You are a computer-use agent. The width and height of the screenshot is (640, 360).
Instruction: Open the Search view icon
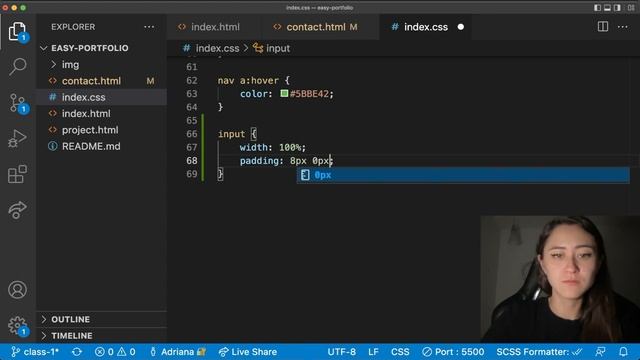(17, 66)
